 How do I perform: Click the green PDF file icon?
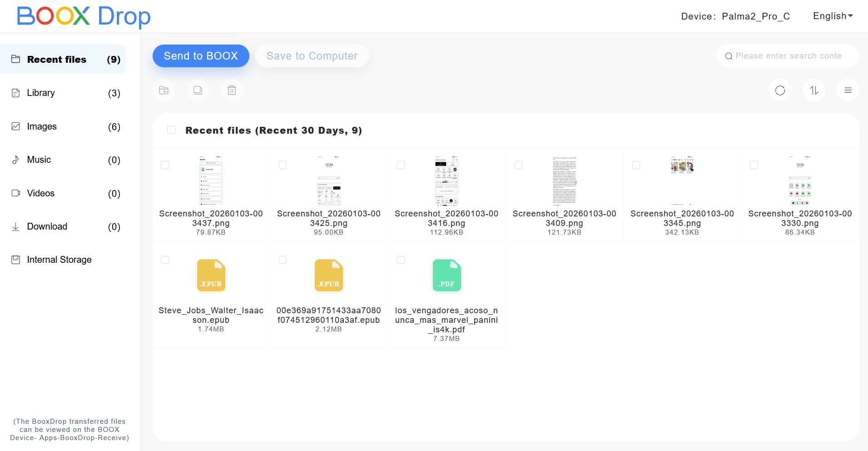click(x=446, y=276)
